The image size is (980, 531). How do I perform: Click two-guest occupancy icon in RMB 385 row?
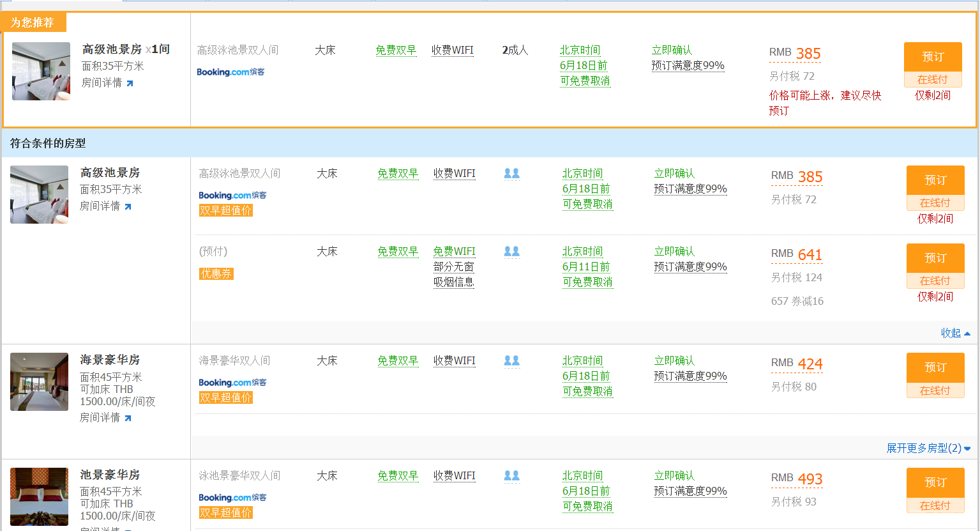511,173
